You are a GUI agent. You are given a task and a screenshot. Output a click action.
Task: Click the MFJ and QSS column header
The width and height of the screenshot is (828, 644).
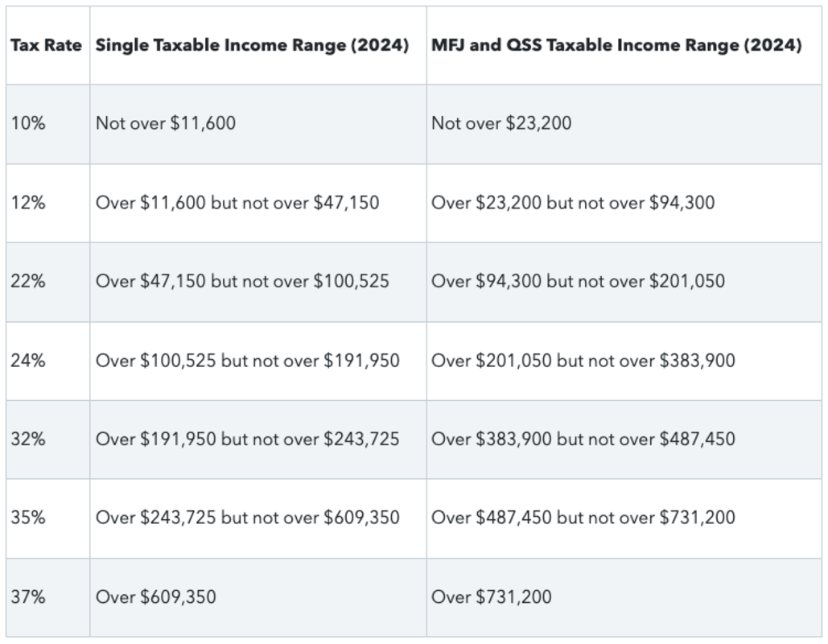pos(616,45)
